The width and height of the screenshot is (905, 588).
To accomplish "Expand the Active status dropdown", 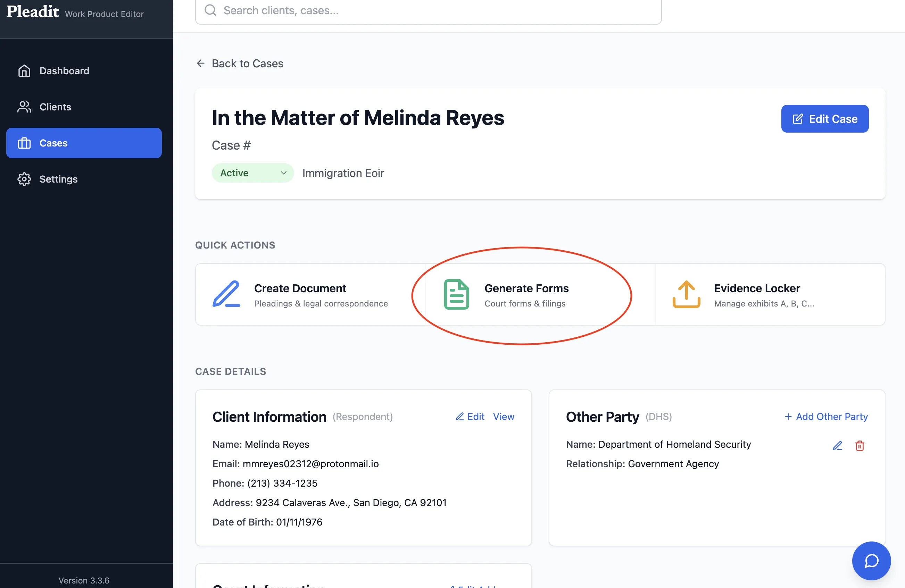I will (x=252, y=173).
